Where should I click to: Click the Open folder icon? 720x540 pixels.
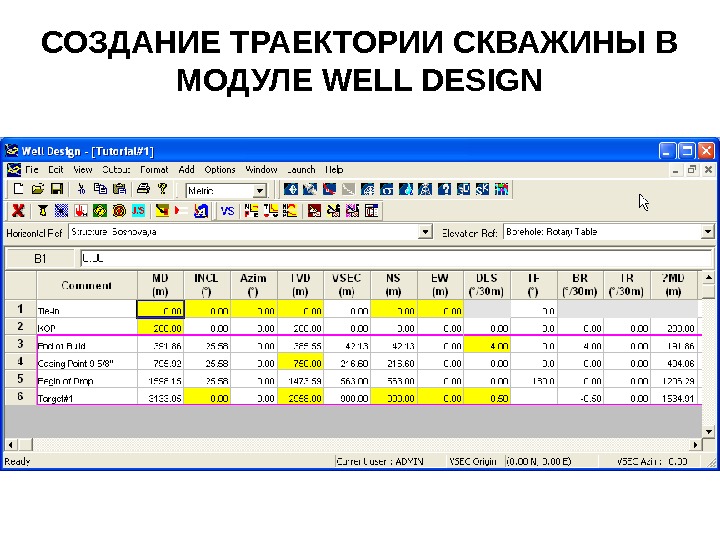pyautogui.click(x=38, y=189)
